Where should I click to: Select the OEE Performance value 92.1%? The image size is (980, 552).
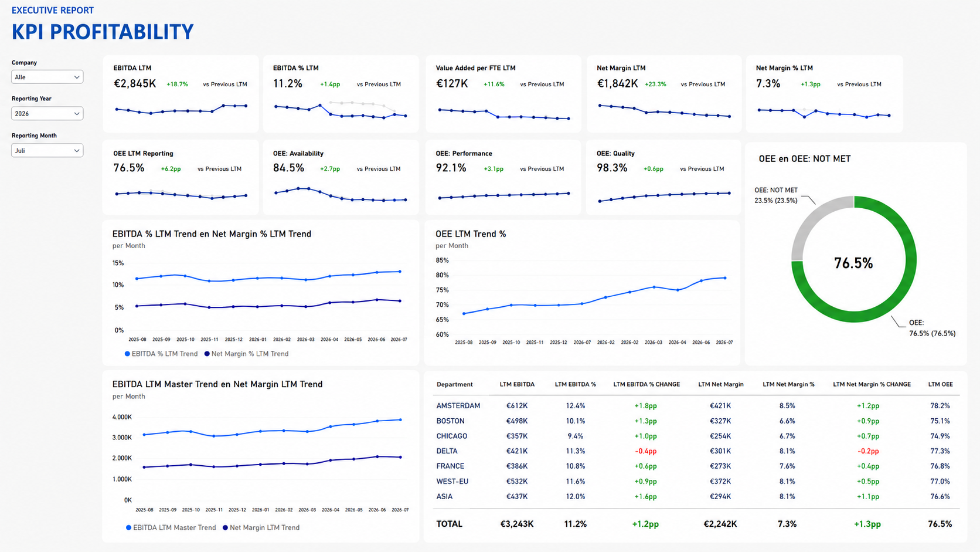coord(451,168)
